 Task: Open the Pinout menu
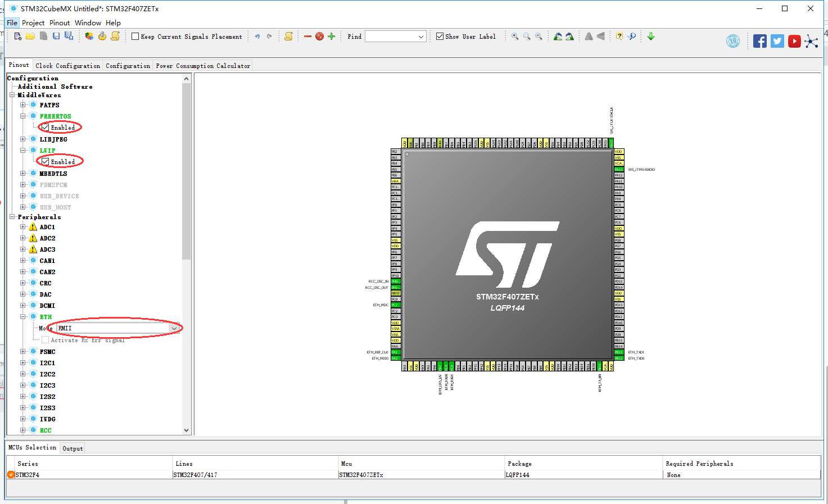pyautogui.click(x=59, y=22)
